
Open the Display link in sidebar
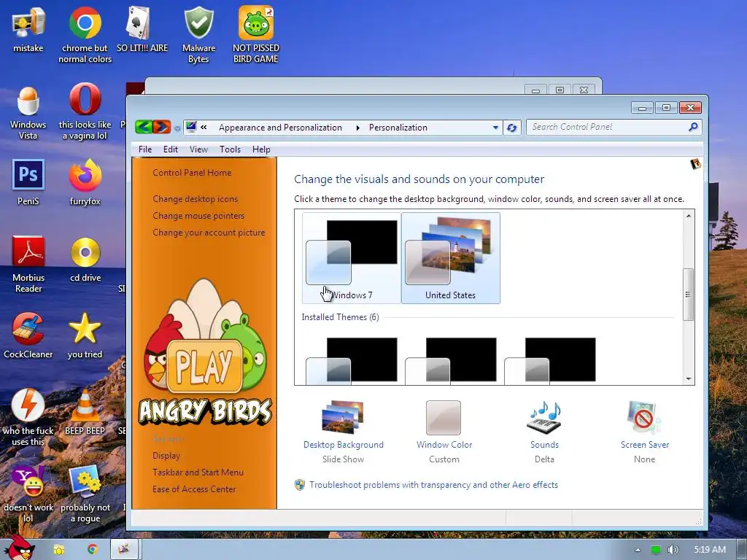[x=166, y=456]
